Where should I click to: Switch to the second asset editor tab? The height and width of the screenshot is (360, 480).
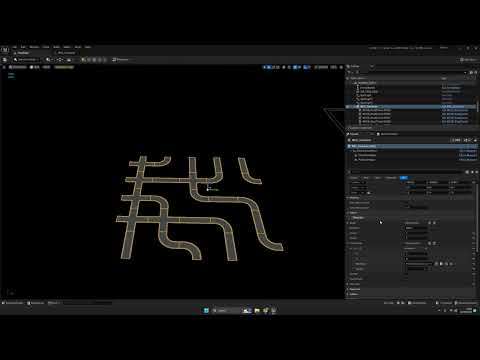tap(66, 53)
